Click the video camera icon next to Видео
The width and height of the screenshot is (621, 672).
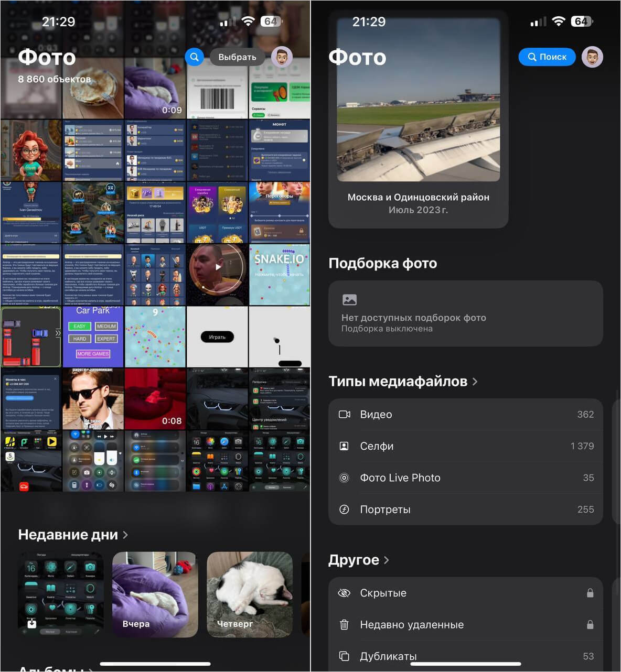click(x=344, y=414)
